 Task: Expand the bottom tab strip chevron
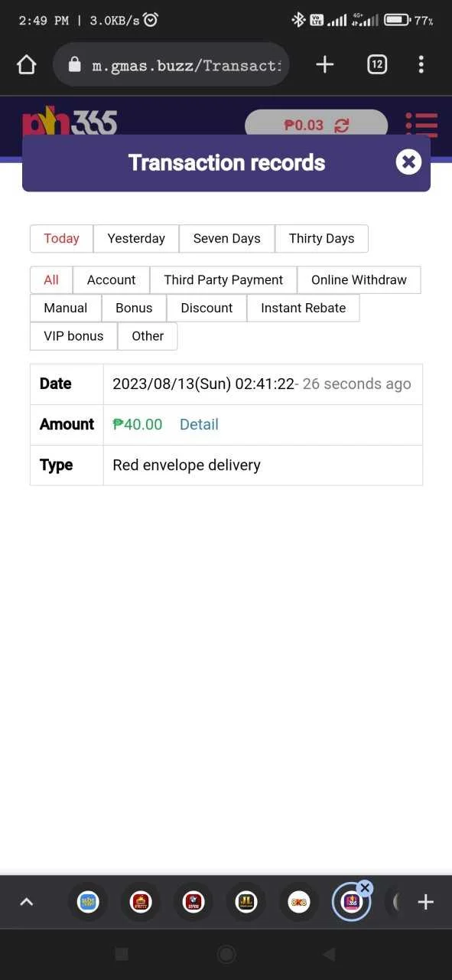click(x=26, y=902)
